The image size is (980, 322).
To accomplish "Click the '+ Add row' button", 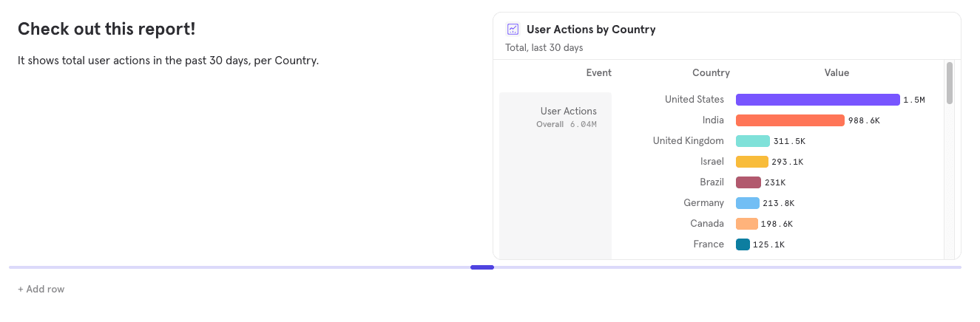I will (x=41, y=290).
